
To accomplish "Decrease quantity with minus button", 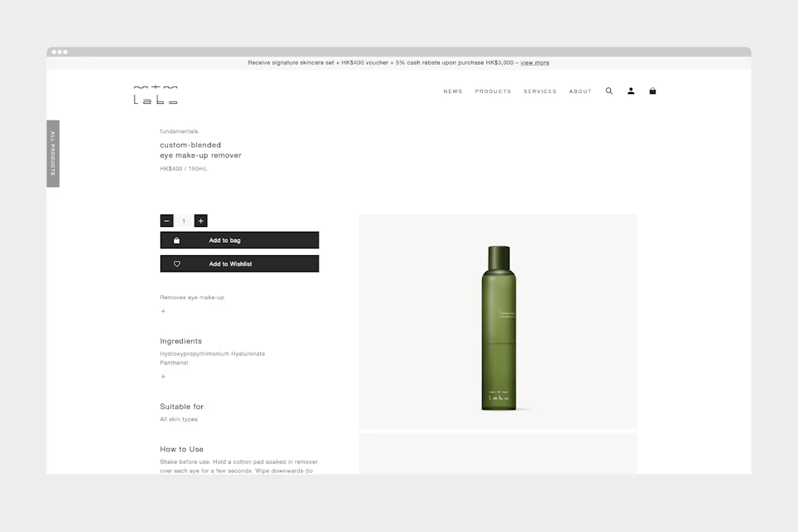I will coord(166,221).
